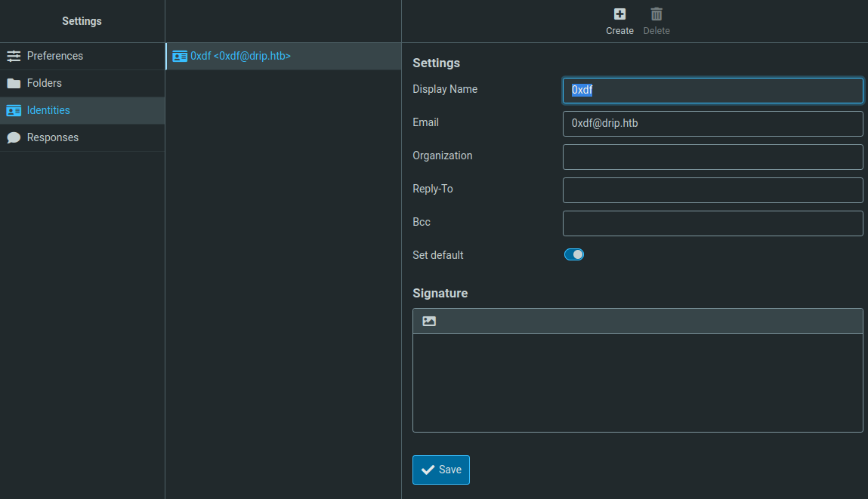Open the Folders settings section

45,83
